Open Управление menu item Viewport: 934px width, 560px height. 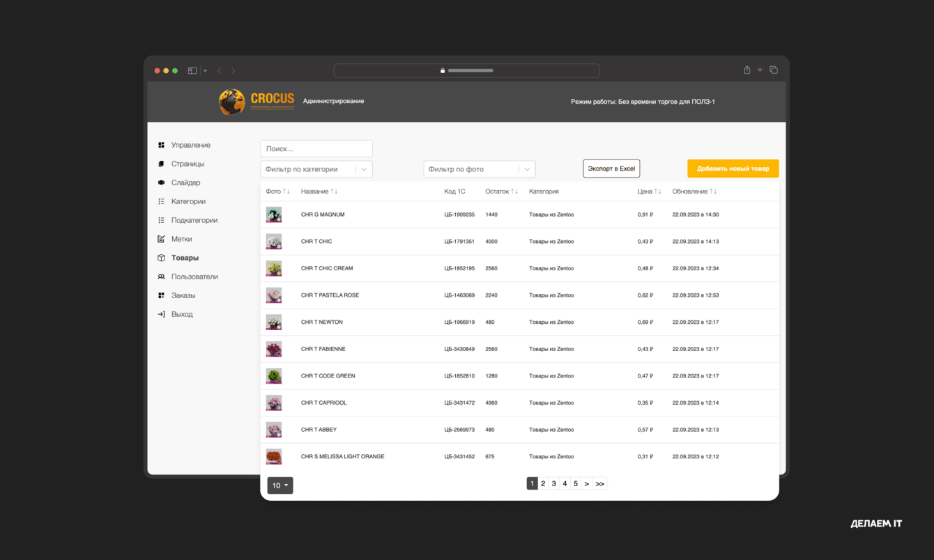191,145
